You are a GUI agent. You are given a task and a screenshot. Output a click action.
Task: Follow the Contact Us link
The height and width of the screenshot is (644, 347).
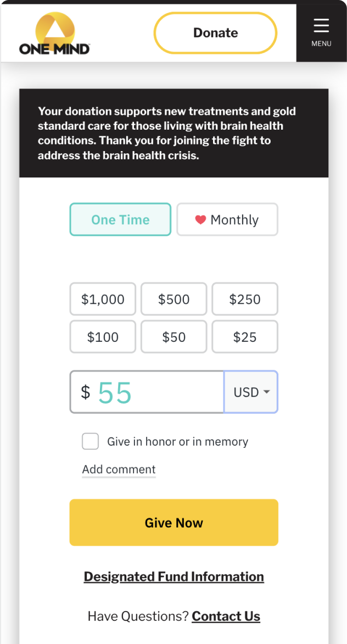tap(226, 616)
